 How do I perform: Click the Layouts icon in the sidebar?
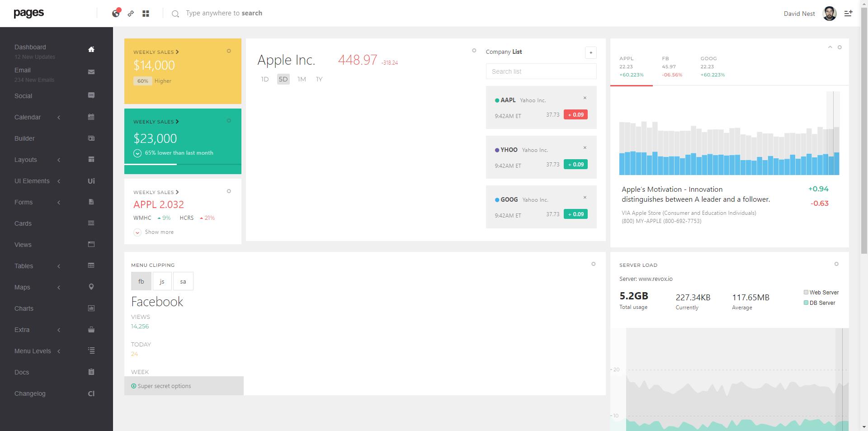91,159
